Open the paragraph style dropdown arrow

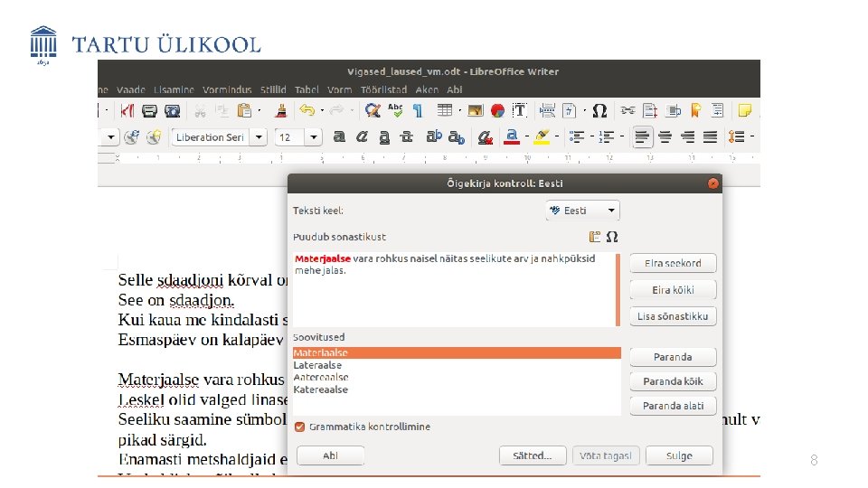pos(110,136)
